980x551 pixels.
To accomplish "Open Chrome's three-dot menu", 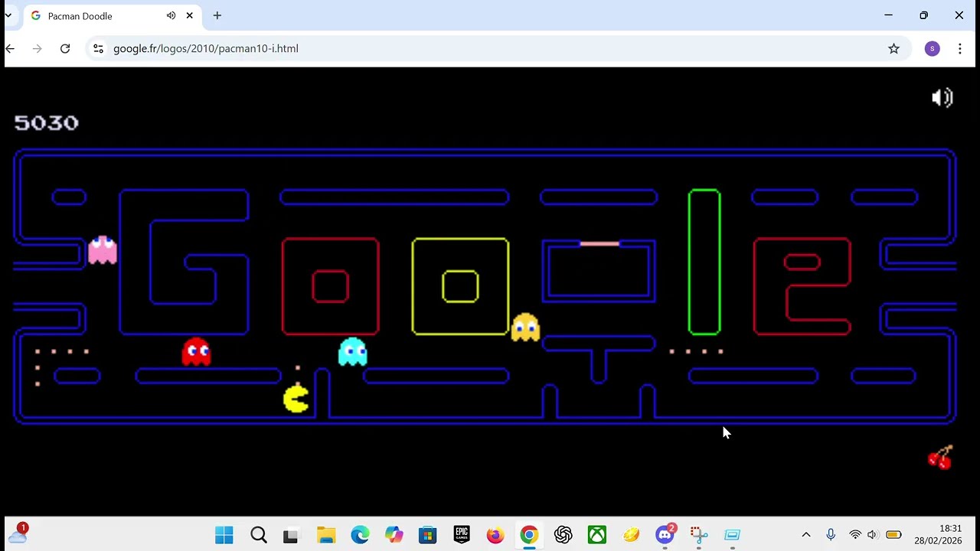I will pyautogui.click(x=960, y=48).
